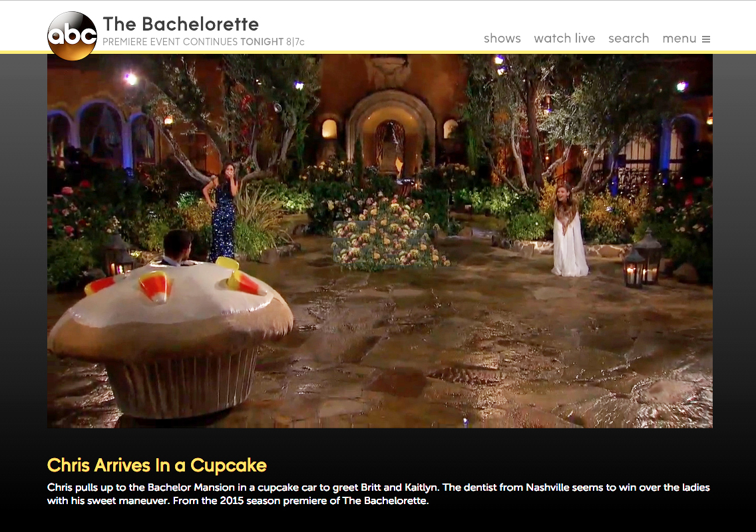This screenshot has width=756, height=532.
Task: Go to watch live
Action: tap(564, 39)
